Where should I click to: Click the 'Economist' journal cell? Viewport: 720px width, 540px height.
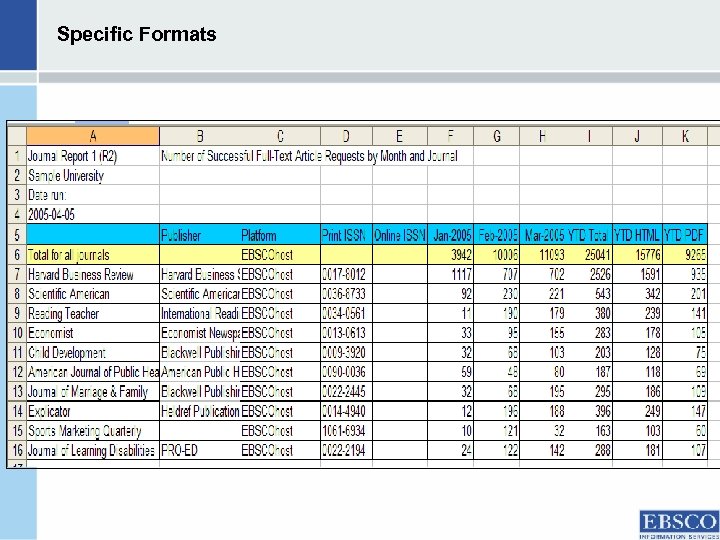(93, 333)
